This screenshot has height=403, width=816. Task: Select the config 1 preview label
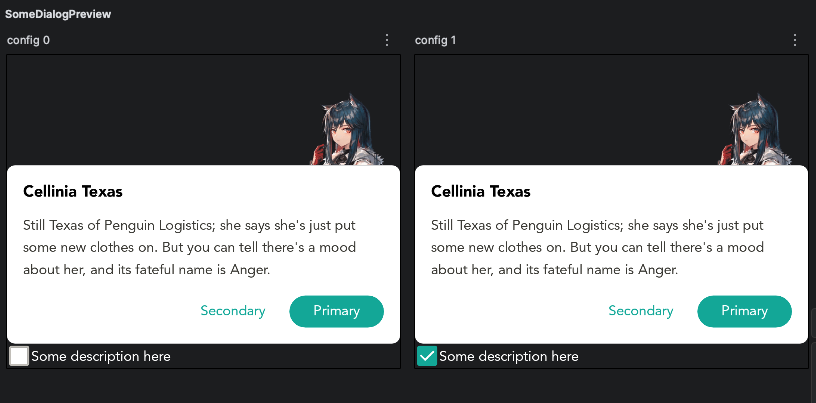point(436,40)
